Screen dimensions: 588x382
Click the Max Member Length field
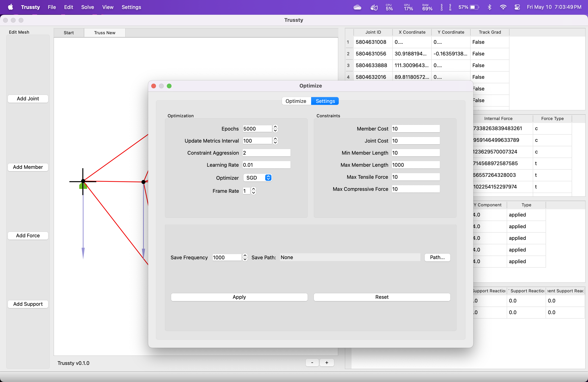tap(416, 165)
